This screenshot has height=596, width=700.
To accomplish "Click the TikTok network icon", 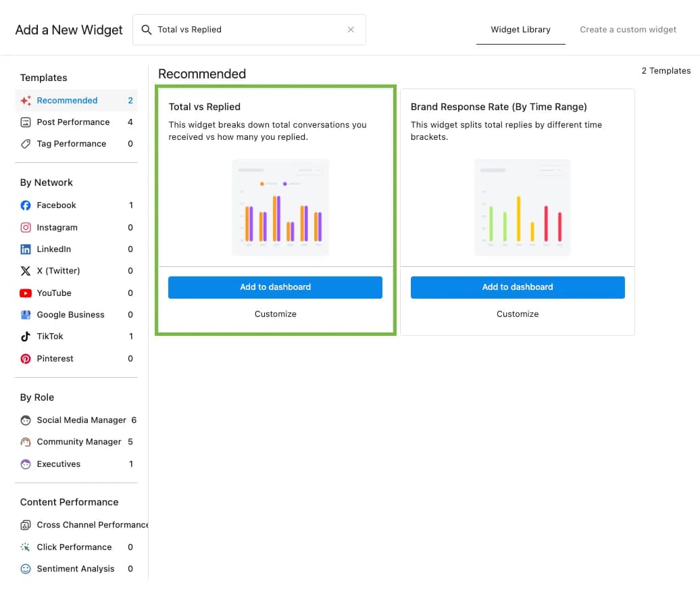I will coord(26,337).
